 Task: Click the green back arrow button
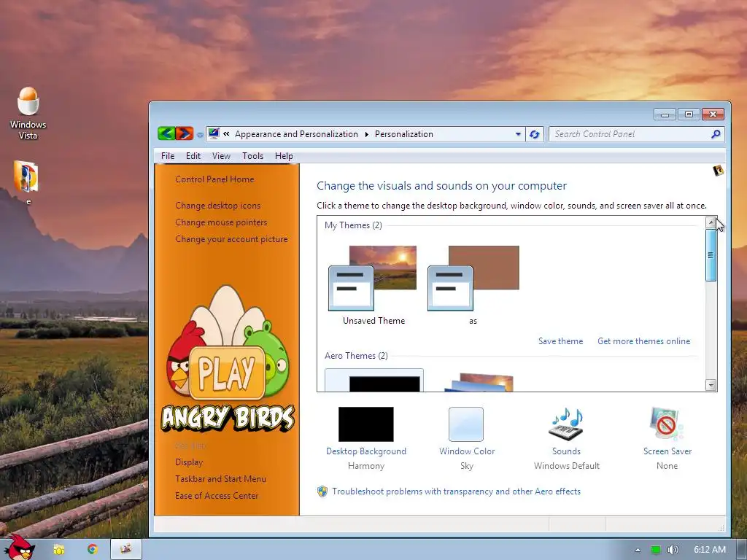(x=166, y=133)
